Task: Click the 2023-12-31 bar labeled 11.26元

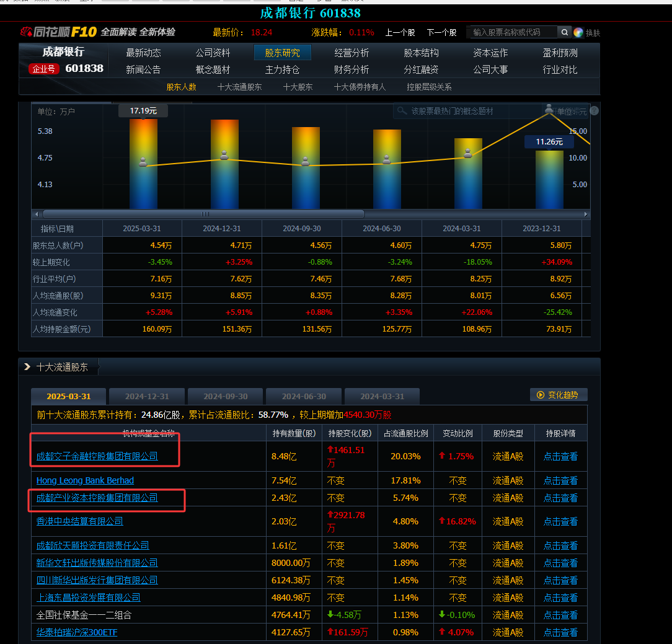Action: (x=549, y=180)
